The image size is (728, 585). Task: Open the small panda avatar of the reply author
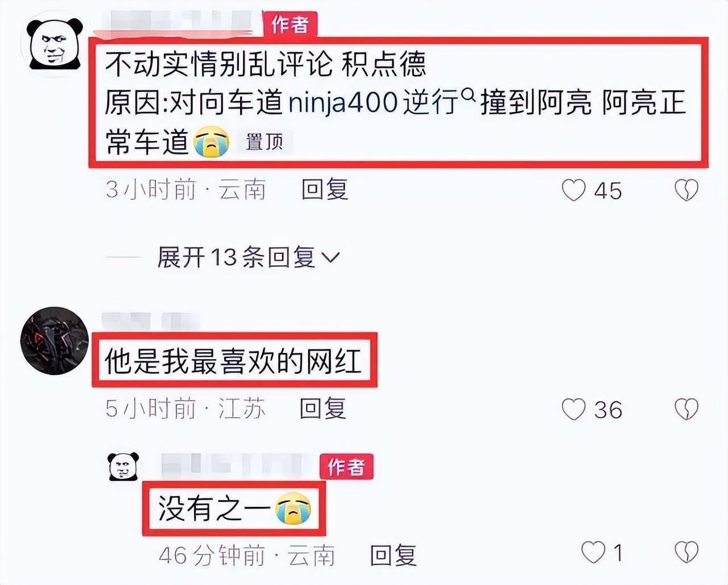point(123,467)
